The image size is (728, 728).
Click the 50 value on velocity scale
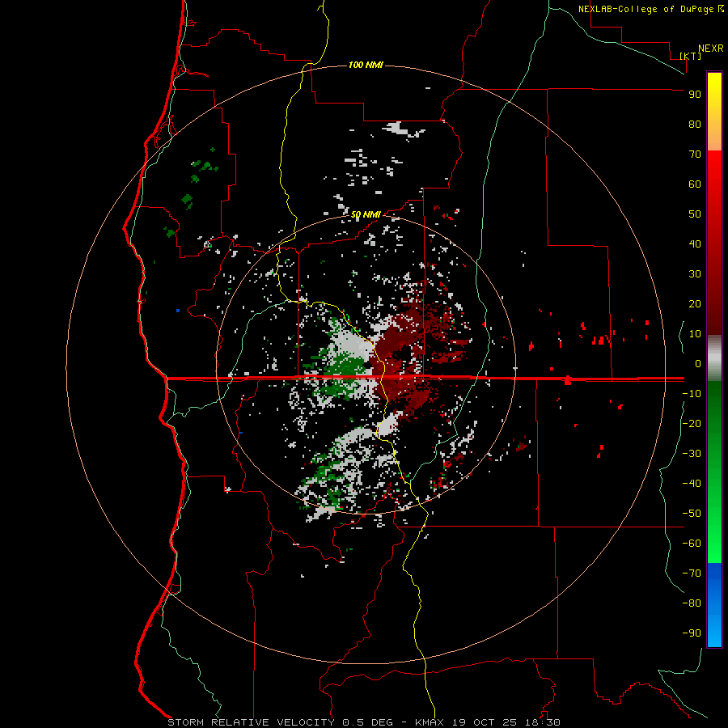point(695,214)
